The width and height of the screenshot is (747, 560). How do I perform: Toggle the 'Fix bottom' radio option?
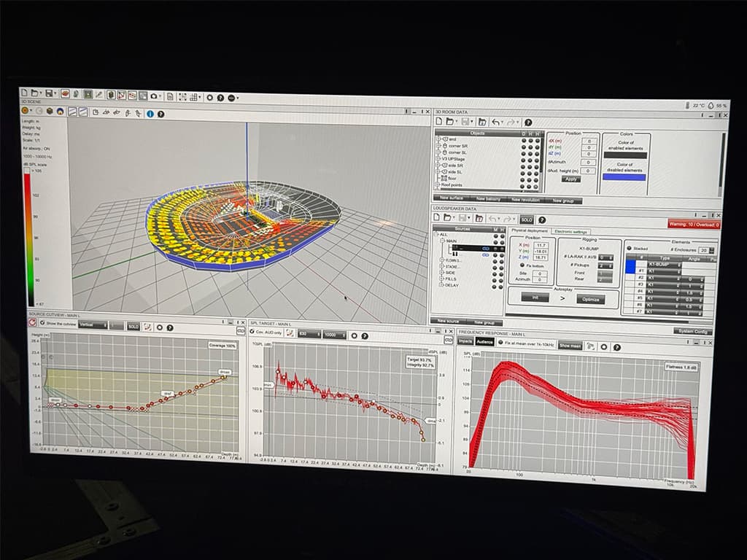coord(522,265)
